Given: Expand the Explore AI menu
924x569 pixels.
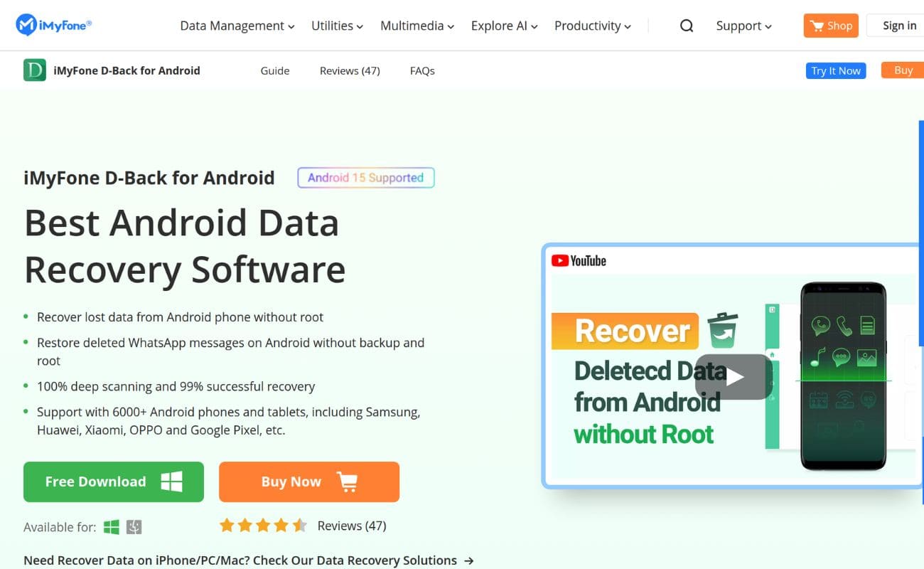Looking at the screenshot, I should pyautogui.click(x=504, y=26).
